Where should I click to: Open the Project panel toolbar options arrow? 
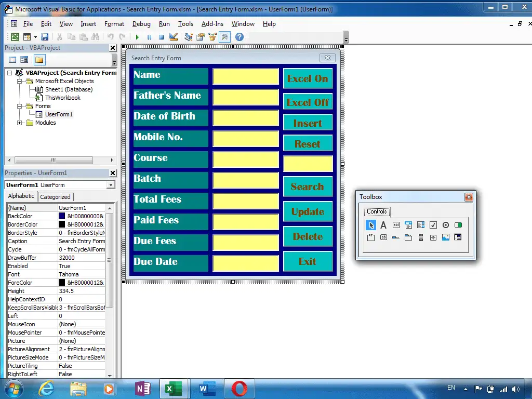(114, 60)
